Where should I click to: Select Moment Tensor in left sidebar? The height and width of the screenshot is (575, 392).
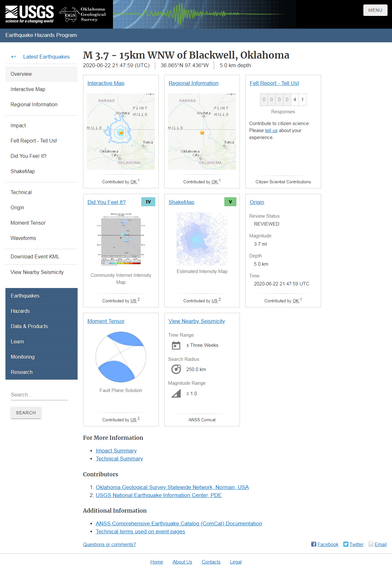(x=28, y=223)
